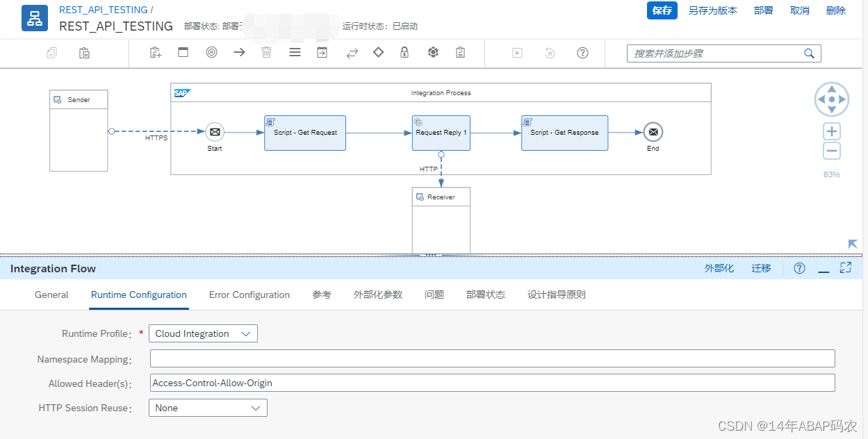Click the 外部化 link
The image size is (868, 439).
(719, 268)
